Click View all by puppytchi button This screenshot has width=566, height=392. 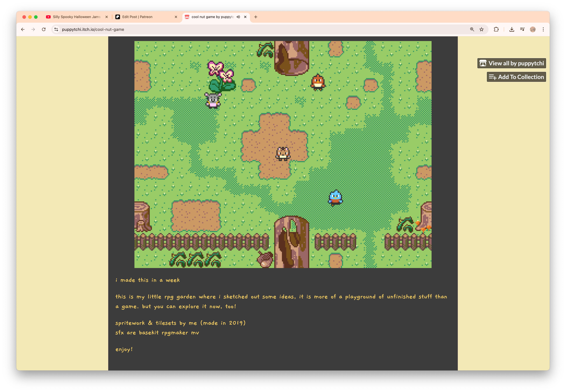(x=511, y=63)
